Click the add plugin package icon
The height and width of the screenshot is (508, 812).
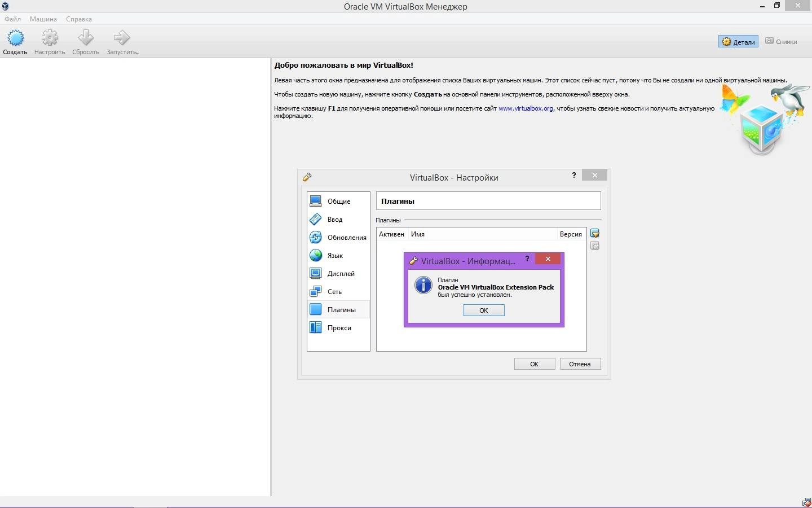pyautogui.click(x=595, y=234)
